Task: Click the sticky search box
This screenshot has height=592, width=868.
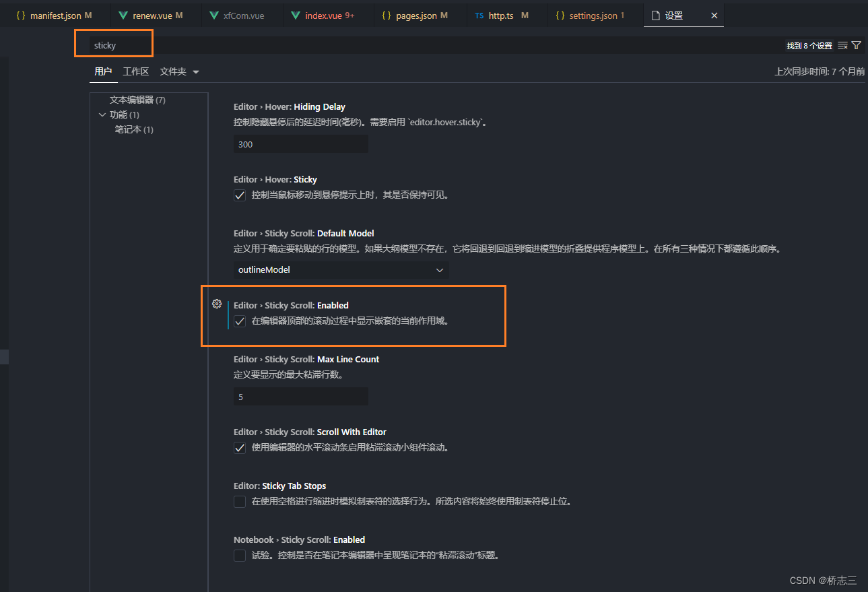Action: click(113, 44)
